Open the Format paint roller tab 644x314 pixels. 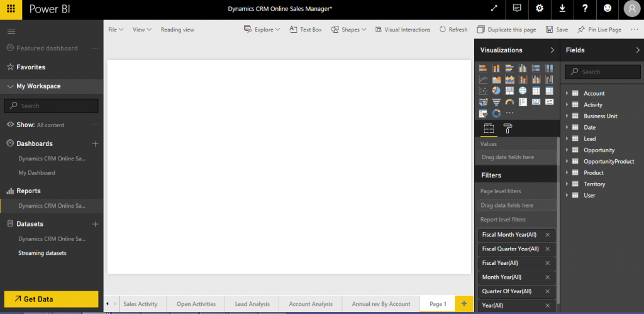pyautogui.click(x=508, y=128)
